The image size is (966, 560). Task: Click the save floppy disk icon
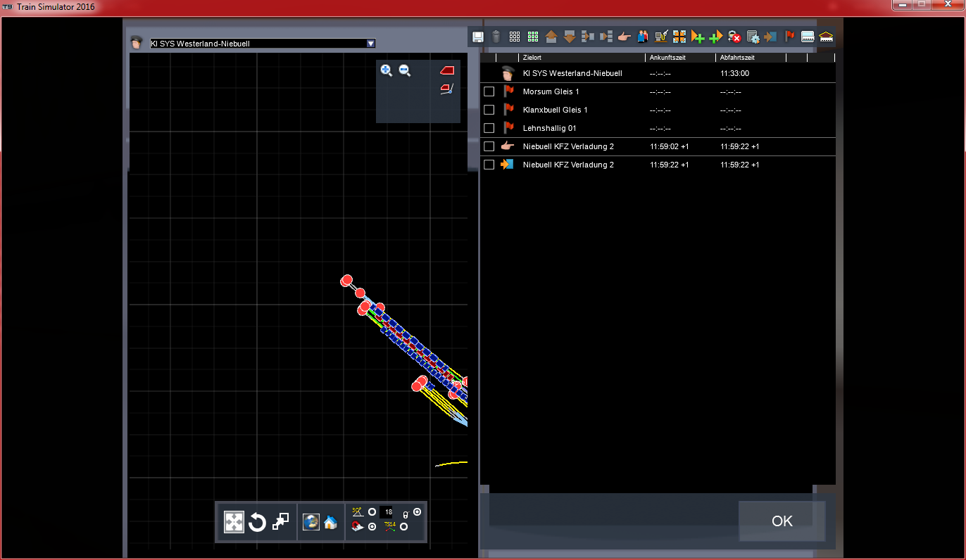pyautogui.click(x=477, y=37)
